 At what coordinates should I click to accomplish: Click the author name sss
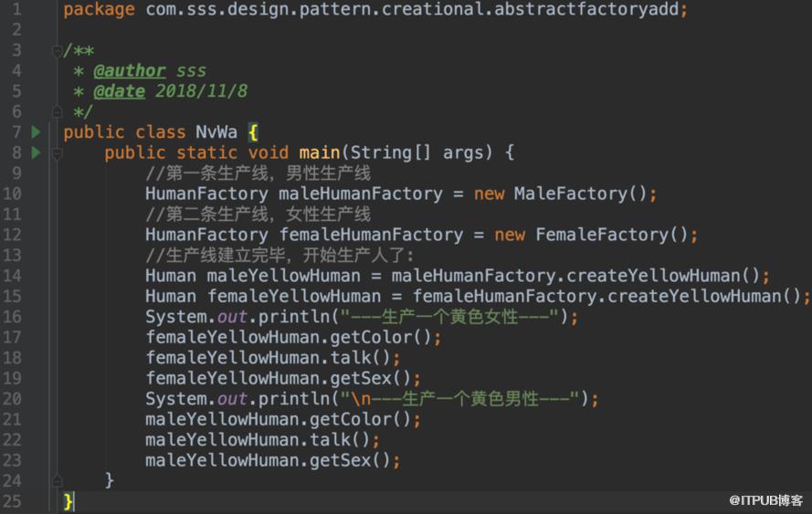click(x=191, y=71)
